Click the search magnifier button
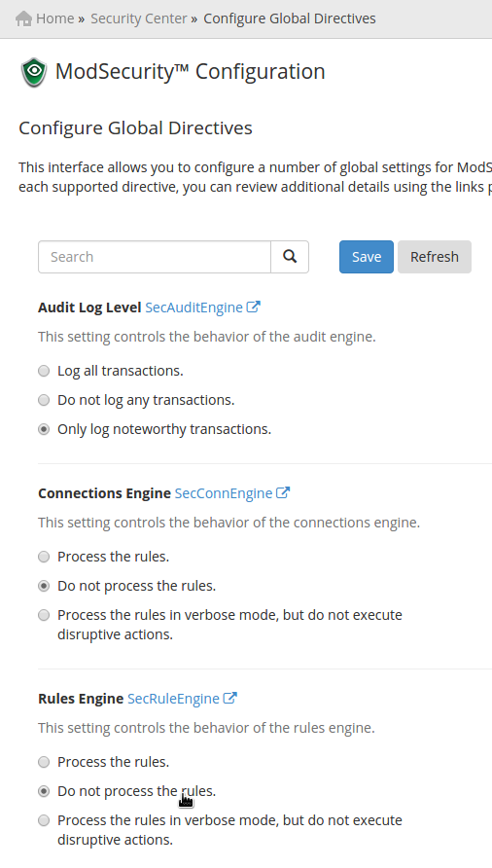This screenshot has width=492, height=868. [290, 257]
